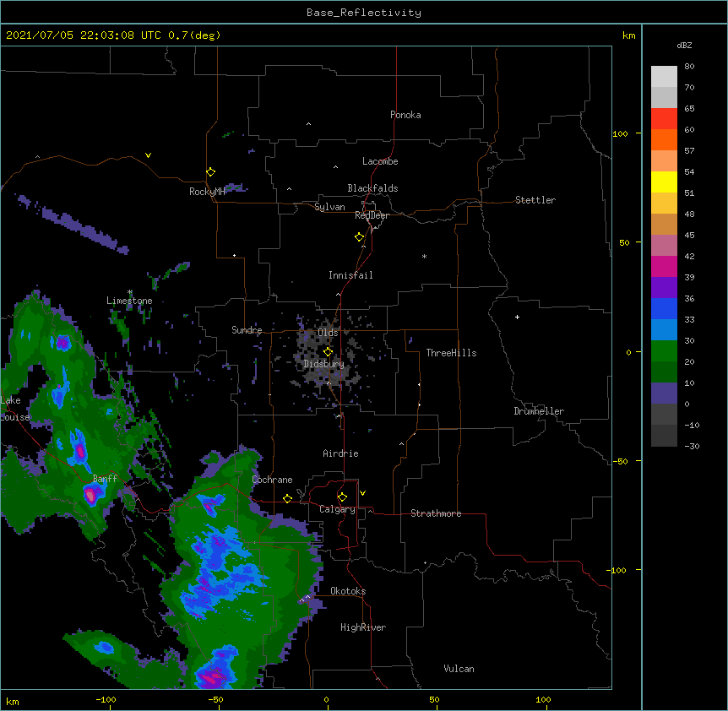Click the 100 tick on the right vertical axis
This screenshot has width=728, height=711.
point(620,133)
